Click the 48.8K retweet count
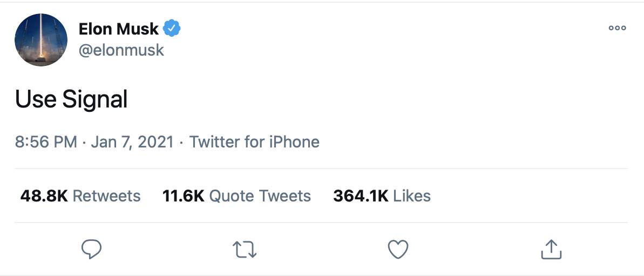644x276 pixels. pos(44,196)
